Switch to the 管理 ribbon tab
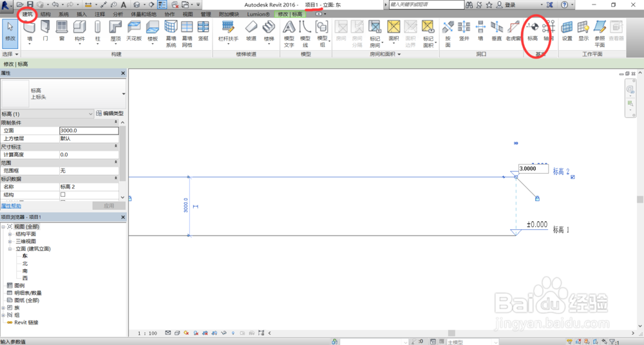This screenshot has width=644, height=345. point(206,14)
